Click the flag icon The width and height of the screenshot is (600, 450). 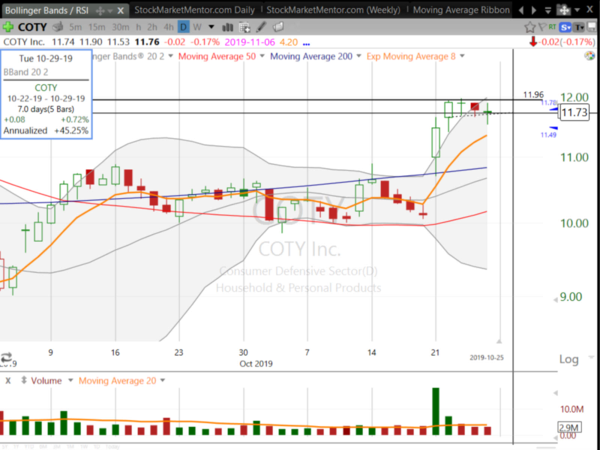pos(542,27)
